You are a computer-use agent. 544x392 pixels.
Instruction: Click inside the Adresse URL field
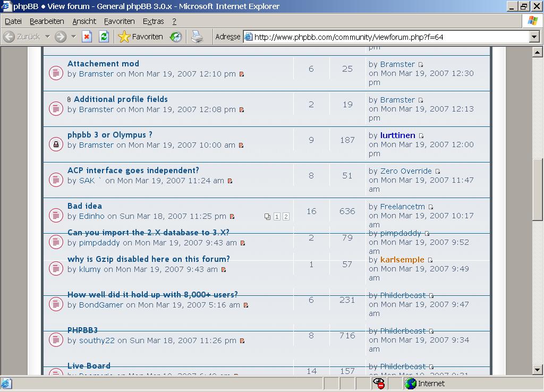pos(388,37)
